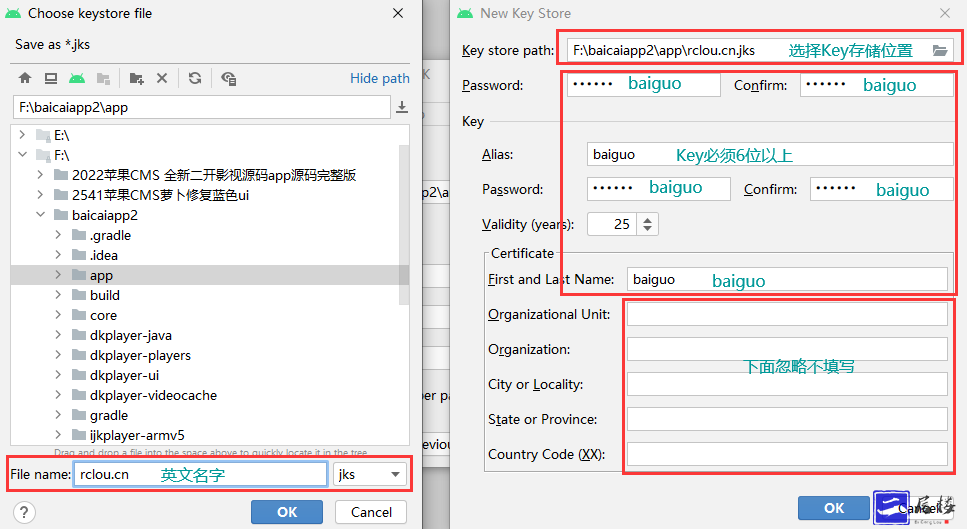
Task: Click the Hide path link
Action: coord(379,78)
